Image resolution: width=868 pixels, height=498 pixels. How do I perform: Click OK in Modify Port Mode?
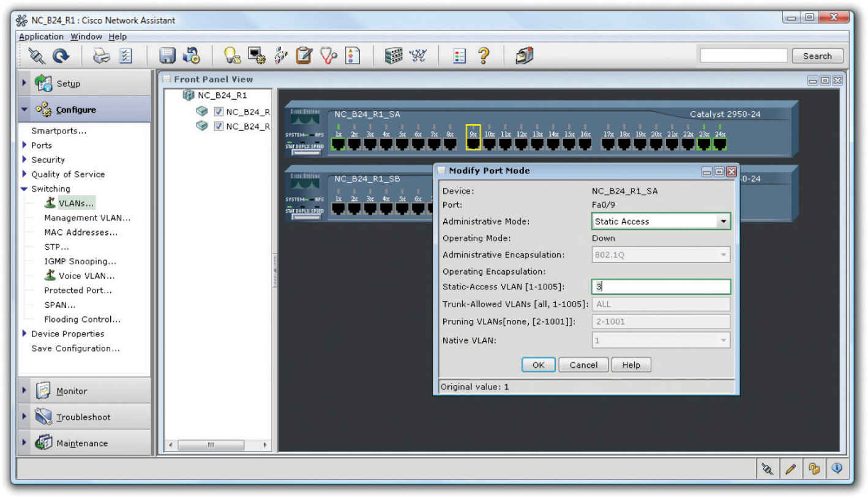538,365
